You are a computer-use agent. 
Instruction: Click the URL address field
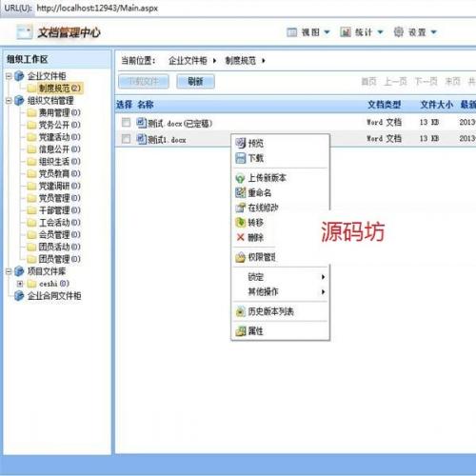[254, 8]
